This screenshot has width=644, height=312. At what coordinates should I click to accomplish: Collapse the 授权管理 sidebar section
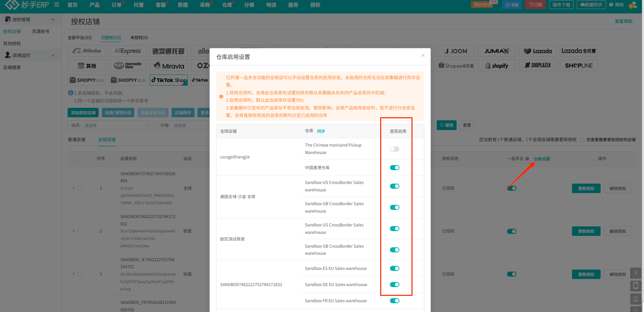pos(53,20)
